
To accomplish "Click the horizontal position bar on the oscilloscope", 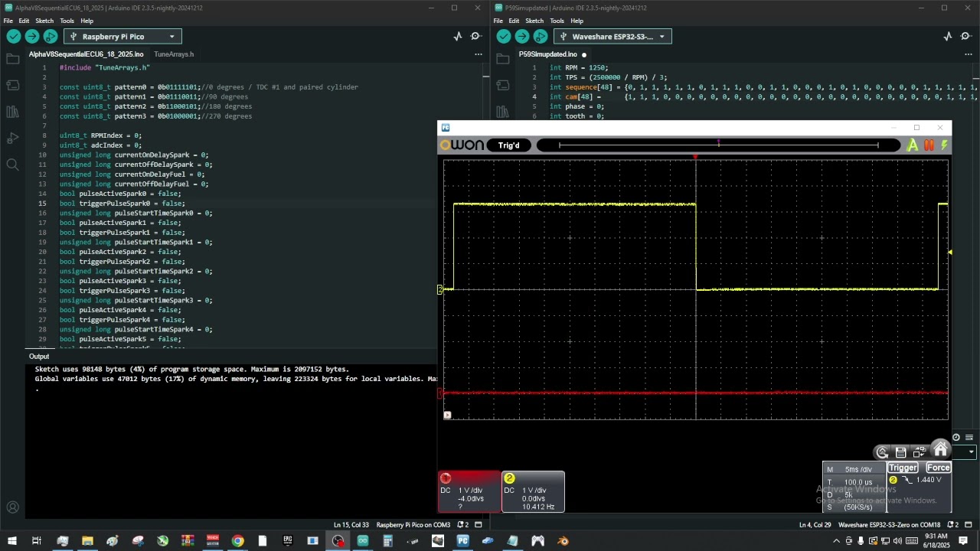I will [x=718, y=145].
